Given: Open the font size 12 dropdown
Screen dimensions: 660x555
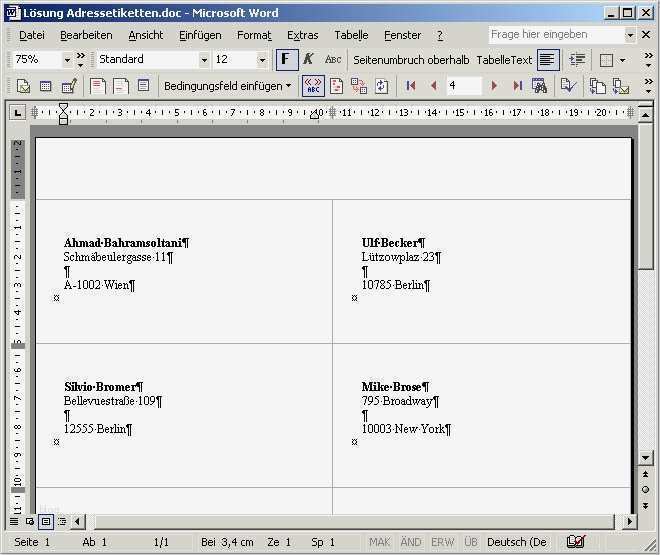Looking at the screenshot, I should [262, 60].
